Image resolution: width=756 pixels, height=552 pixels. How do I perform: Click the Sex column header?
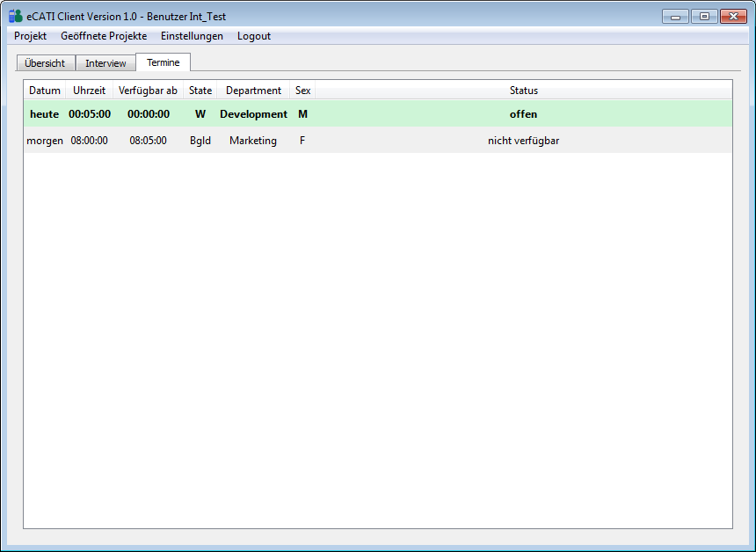[x=302, y=91]
